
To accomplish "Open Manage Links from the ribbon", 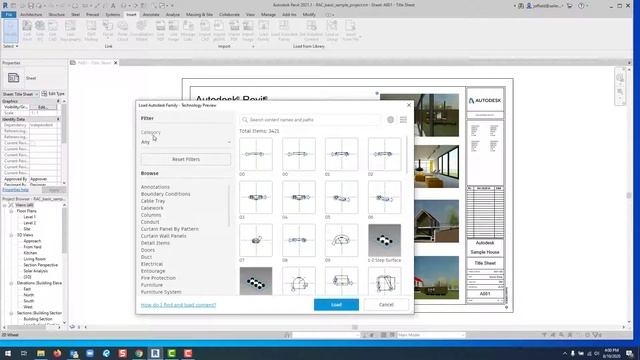I will (x=188, y=31).
